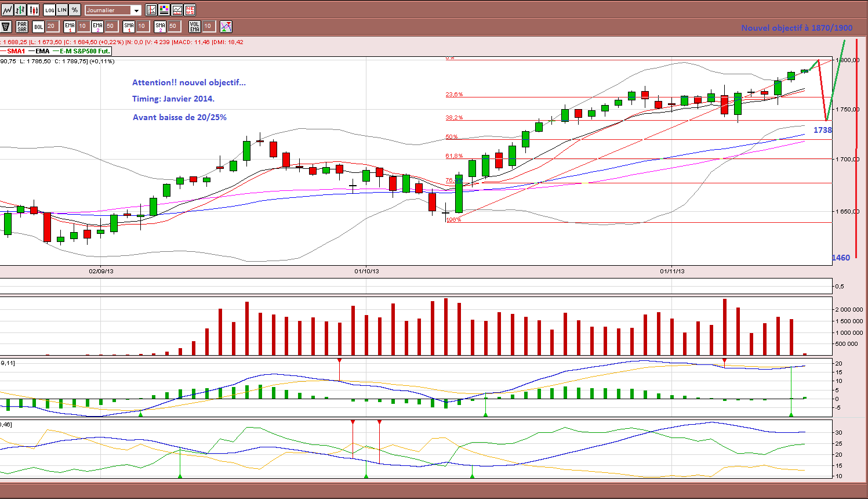
Task: Click the 1738 price annotation
Action: 823,130
